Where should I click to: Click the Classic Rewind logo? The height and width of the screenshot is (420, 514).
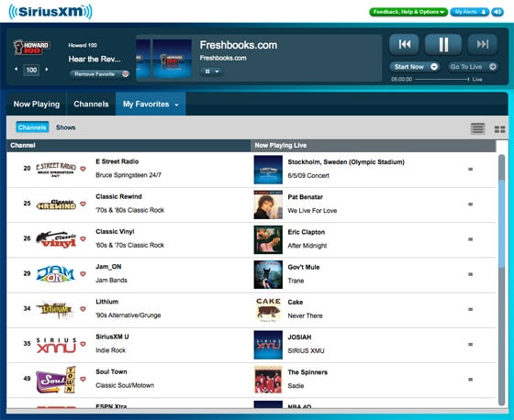click(56, 204)
